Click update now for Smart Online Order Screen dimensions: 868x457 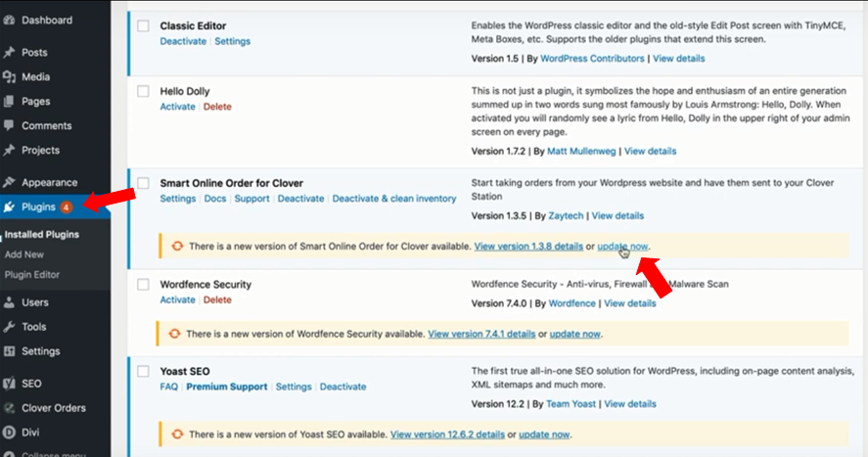coord(622,247)
